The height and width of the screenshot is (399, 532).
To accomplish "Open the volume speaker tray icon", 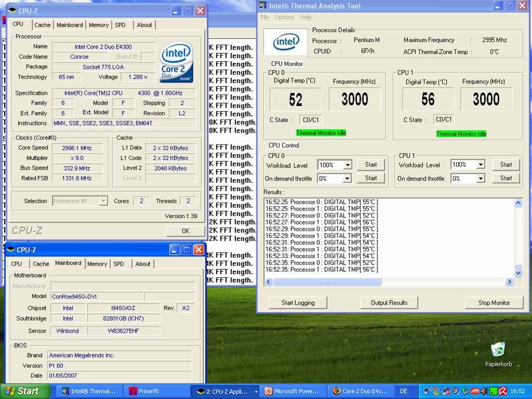I will [484, 391].
